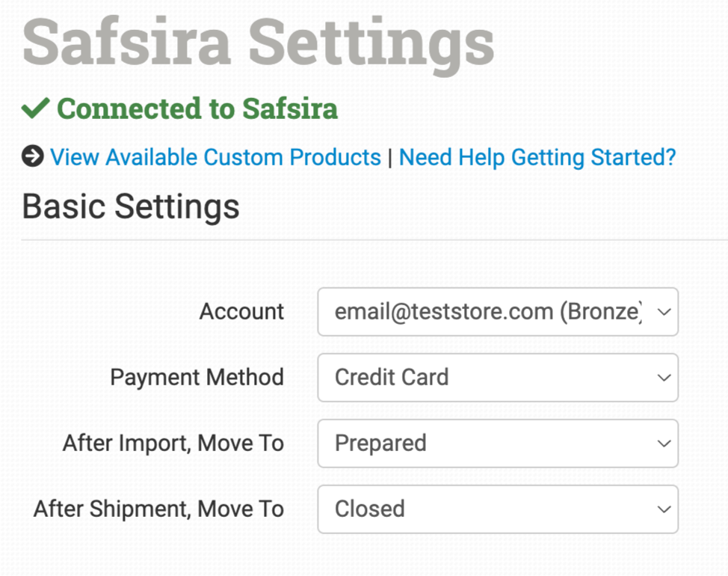Click the Account field label
This screenshot has height=576, width=728.
click(x=241, y=312)
